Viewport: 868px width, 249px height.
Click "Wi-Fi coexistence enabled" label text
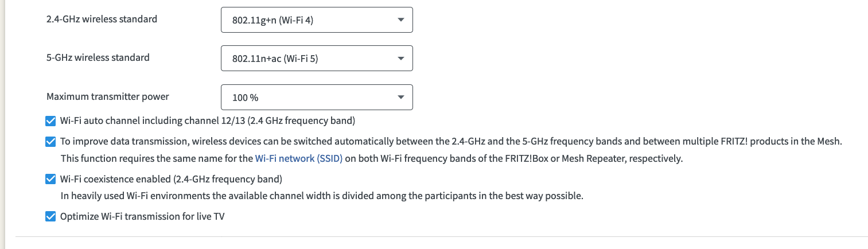171,179
